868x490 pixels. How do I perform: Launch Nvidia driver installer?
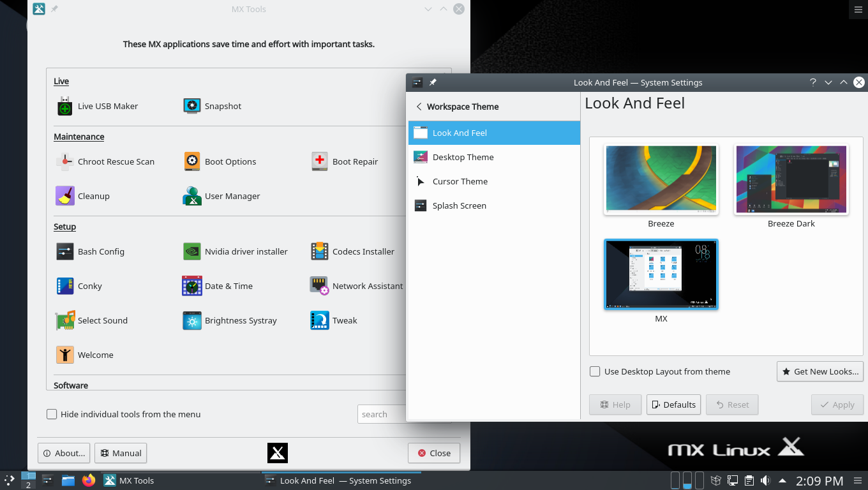(236, 251)
